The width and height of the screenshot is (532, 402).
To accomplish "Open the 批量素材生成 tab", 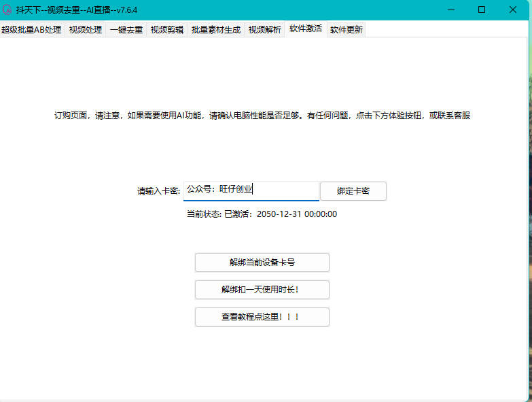I will 216,30.
